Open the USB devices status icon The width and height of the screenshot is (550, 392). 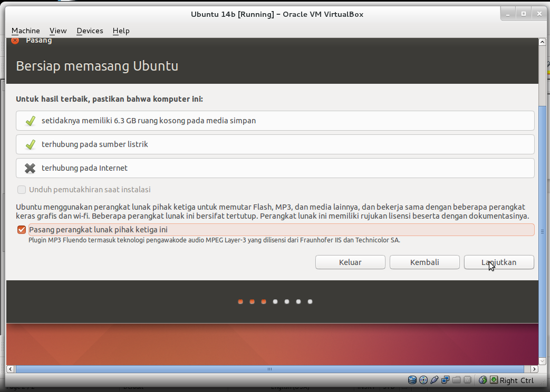point(435,379)
